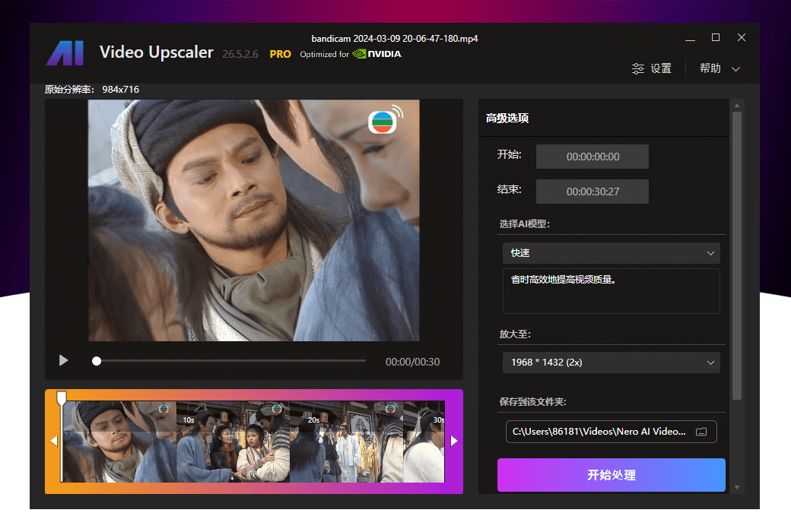Open the upscale resolution dropdown showing 1968 * 1432
This screenshot has height=532, width=791.
tap(611, 363)
